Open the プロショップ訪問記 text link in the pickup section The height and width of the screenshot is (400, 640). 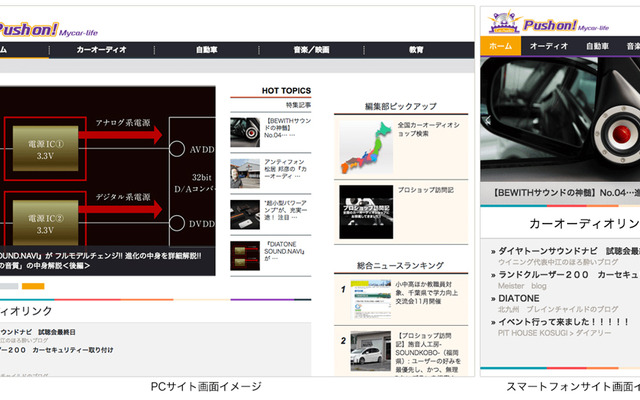[x=426, y=190]
